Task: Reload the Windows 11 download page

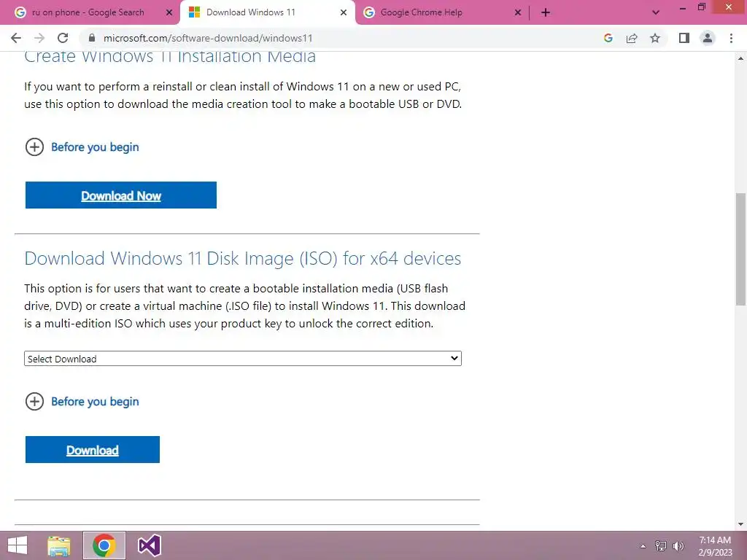Action: click(x=63, y=38)
